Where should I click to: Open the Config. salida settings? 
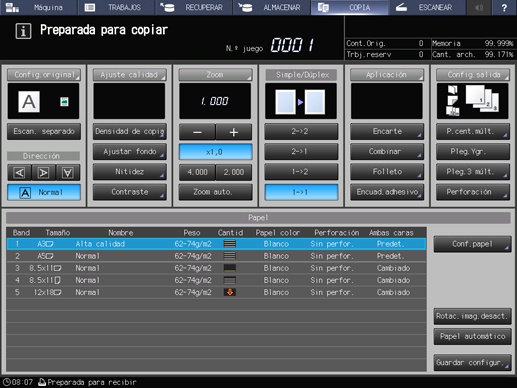pos(473,75)
